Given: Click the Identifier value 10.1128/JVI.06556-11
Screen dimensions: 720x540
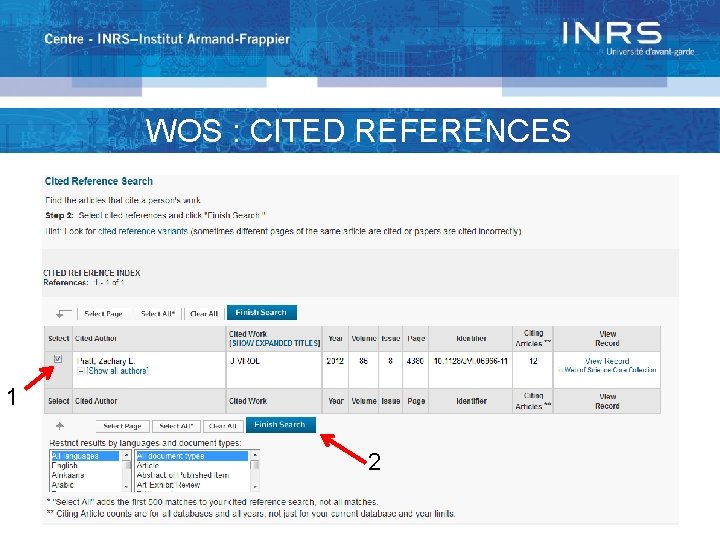Looking at the screenshot, I should pos(471,361).
